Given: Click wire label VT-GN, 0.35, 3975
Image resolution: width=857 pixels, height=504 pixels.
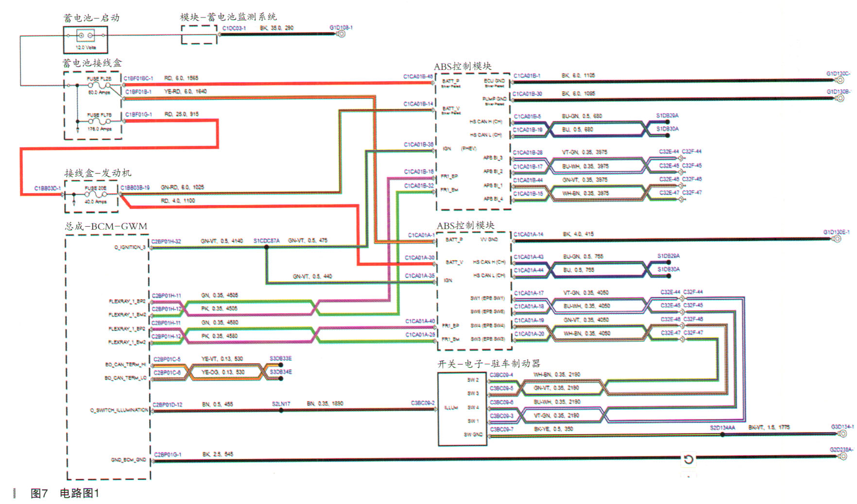Looking at the screenshot, I should pyautogui.click(x=585, y=152).
